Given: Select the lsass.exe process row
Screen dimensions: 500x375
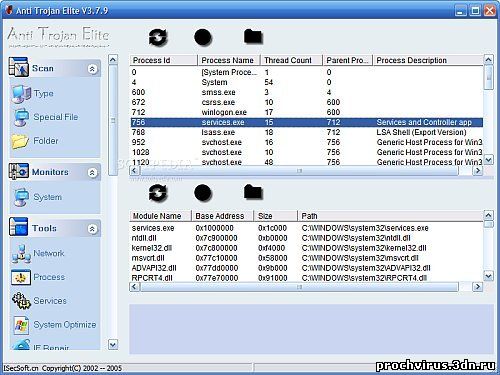Looking at the screenshot, I should pyautogui.click(x=306, y=132).
